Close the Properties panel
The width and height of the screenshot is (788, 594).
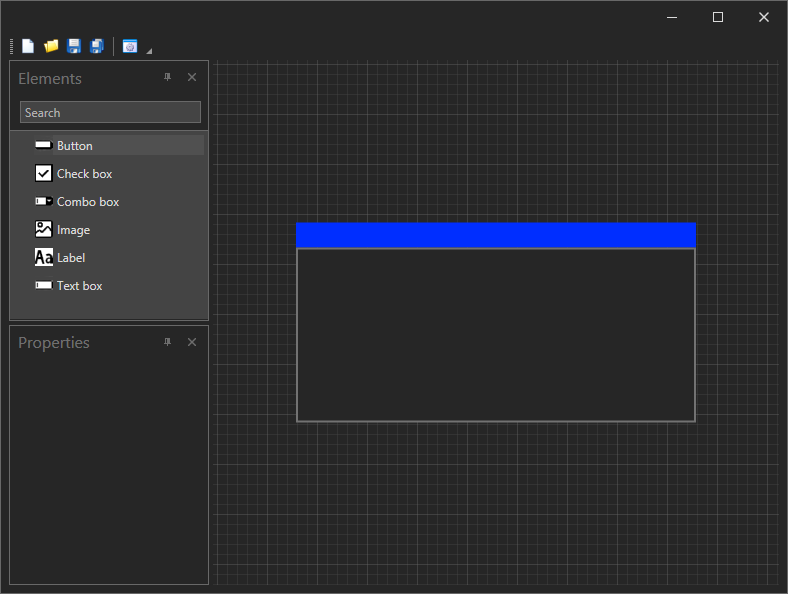pyautogui.click(x=191, y=342)
